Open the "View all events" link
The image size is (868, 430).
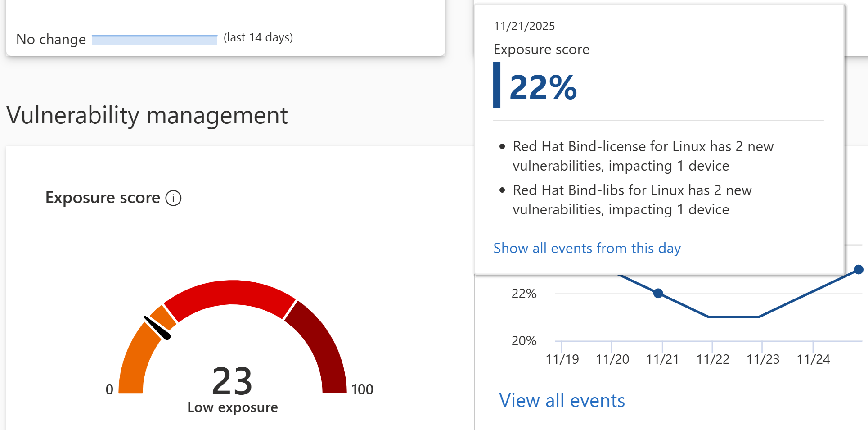pyautogui.click(x=562, y=400)
